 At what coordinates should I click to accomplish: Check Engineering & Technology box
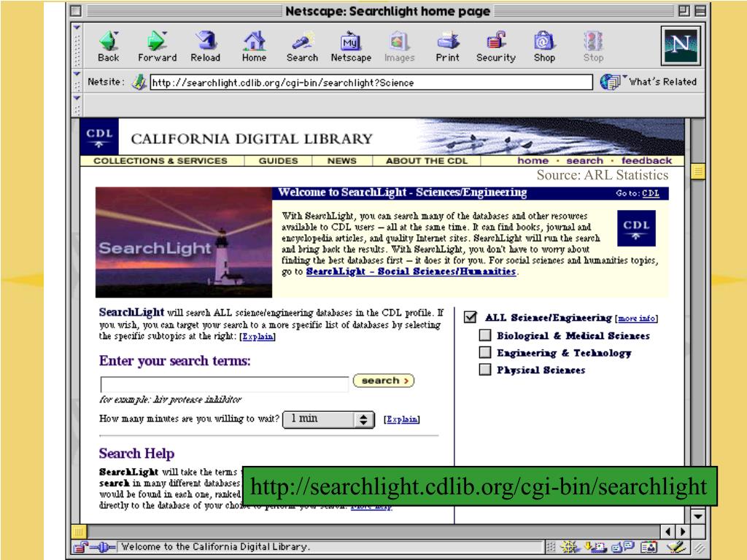(x=485, y=352)
